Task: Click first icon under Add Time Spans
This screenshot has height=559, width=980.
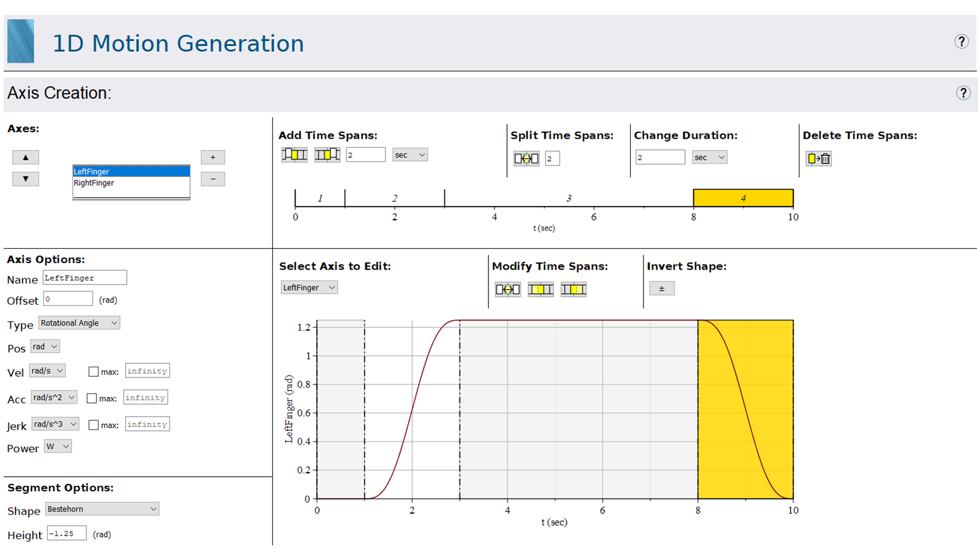Action: point(294,155)
